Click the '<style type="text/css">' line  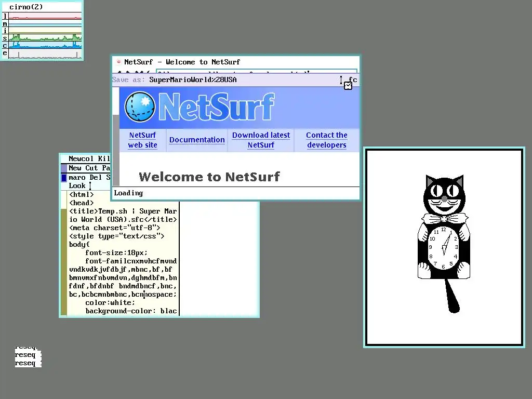pyautogui.click(x=116, y=236)
